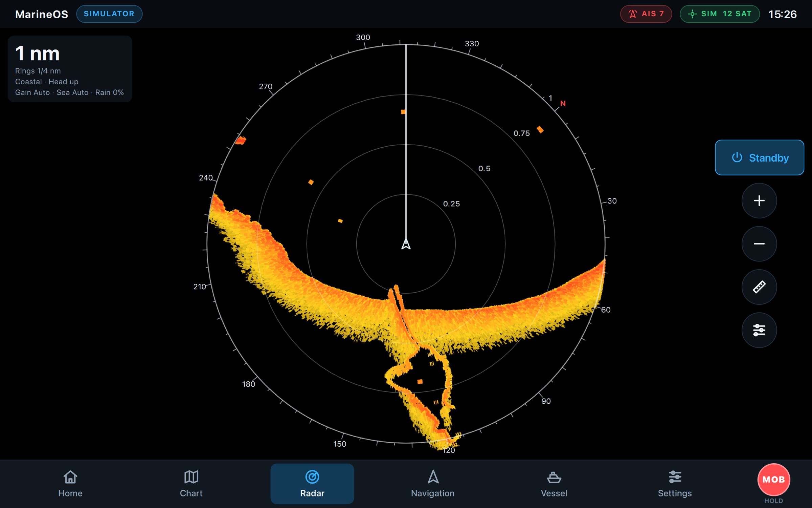This screenshot has width=812, height=508.
Task: Click the 240 bearing label
Action: [x=206, y=178]
